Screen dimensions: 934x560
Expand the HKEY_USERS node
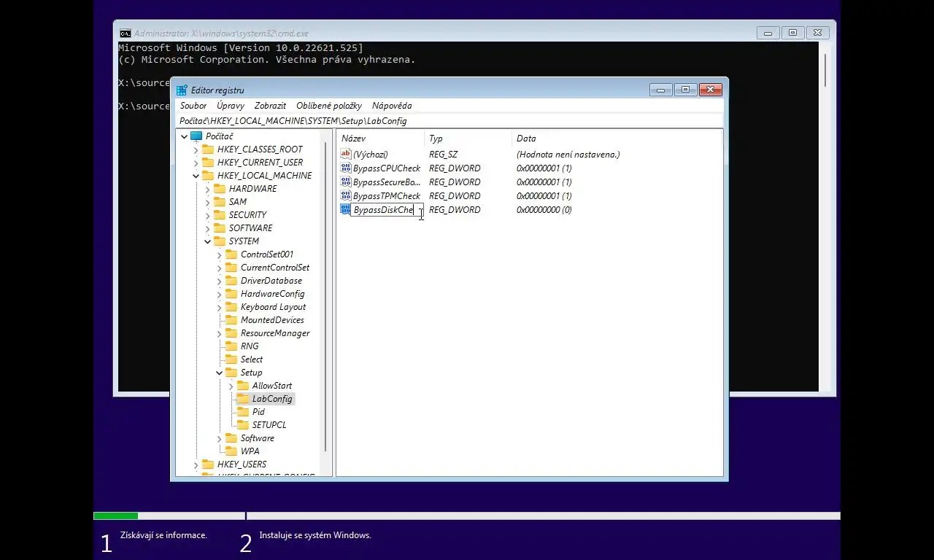(196, 464)
